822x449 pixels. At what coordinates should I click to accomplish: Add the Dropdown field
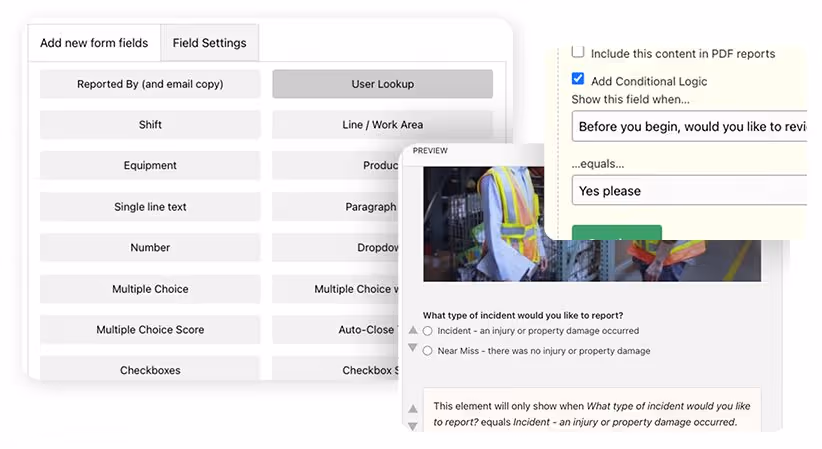coord(337,248)
